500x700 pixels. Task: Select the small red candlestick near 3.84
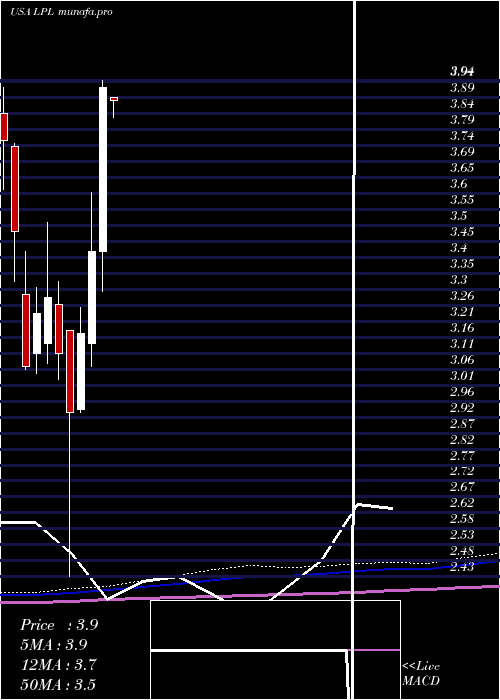click(114, 99)
